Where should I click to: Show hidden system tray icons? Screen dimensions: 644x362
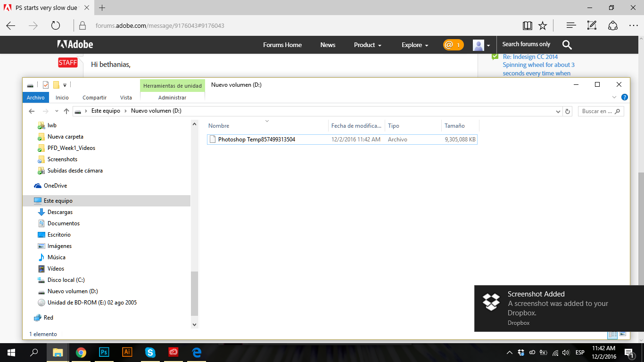(510, 353)
